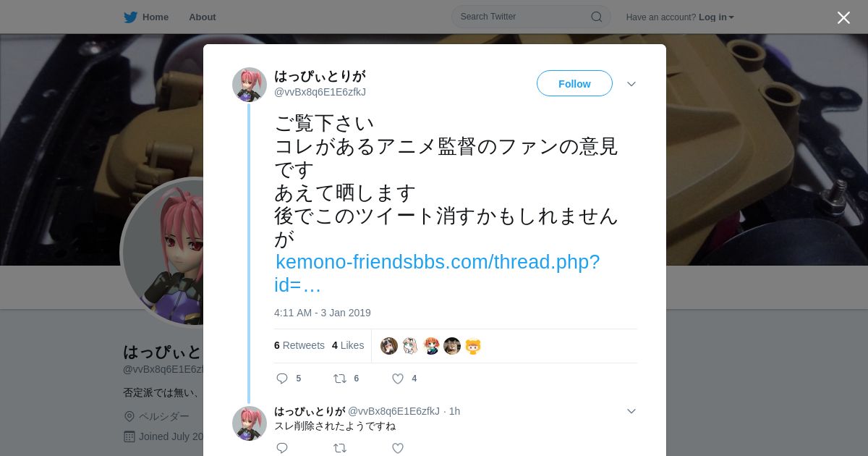Go to the Home menu item

coord(156,17)
